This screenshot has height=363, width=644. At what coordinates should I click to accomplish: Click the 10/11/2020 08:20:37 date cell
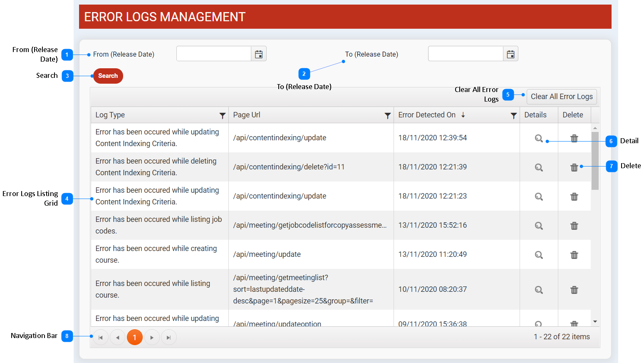point(457,289)
